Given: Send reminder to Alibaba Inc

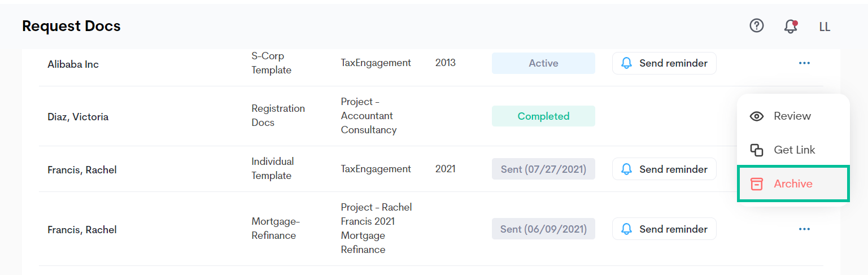Looking at the screenshot, I should click(x=664, y=63).
